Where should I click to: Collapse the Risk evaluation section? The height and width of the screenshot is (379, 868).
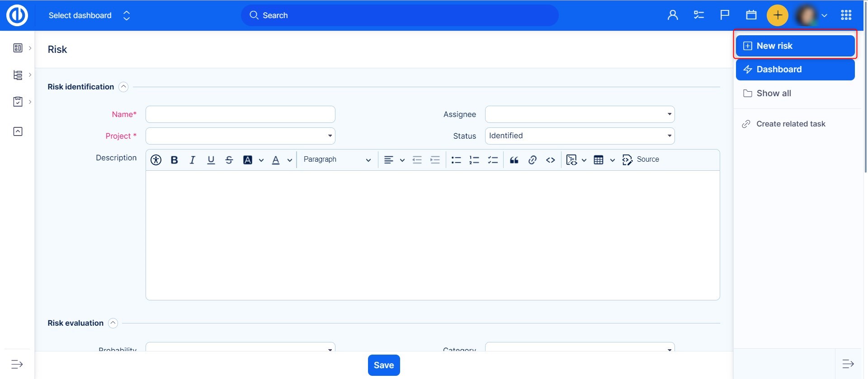(x=113, y=323)
